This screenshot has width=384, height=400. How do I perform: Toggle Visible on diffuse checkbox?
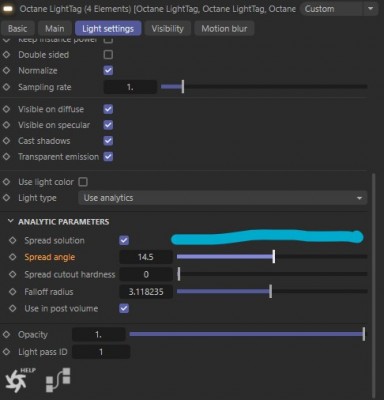[x=108, y=109]
